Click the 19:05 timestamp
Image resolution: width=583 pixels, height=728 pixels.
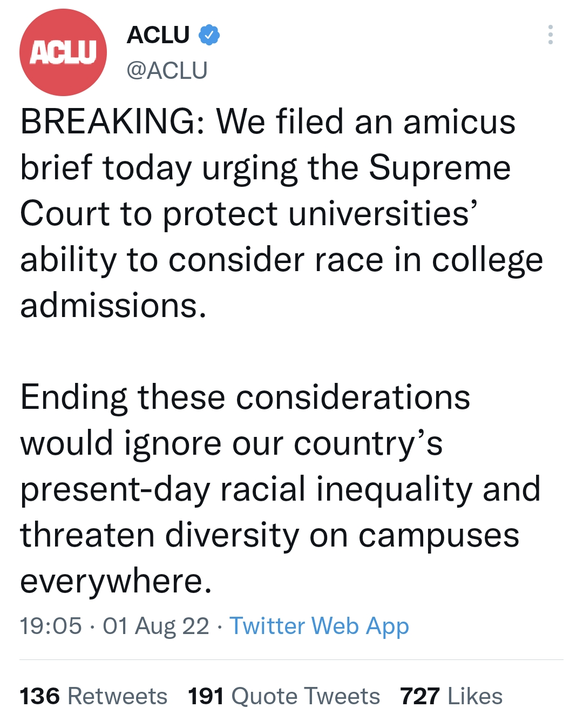click(51, 626)
